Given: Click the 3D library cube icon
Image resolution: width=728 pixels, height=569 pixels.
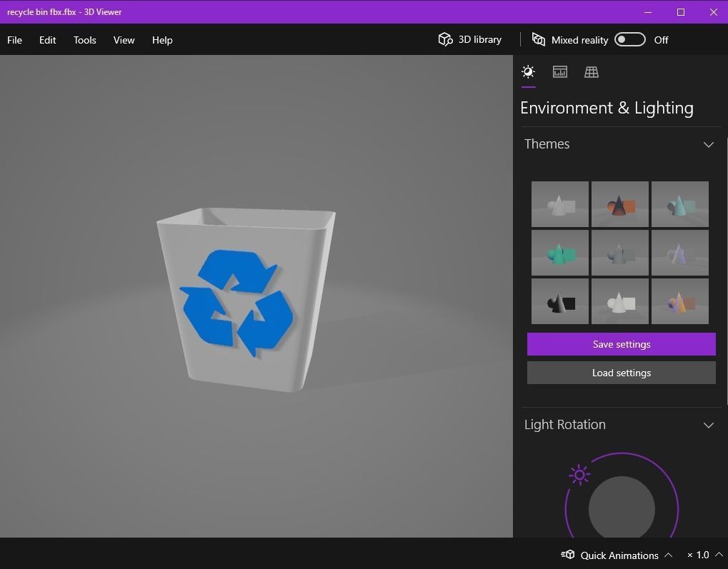Looking at the screenshot, I should 445,39.
